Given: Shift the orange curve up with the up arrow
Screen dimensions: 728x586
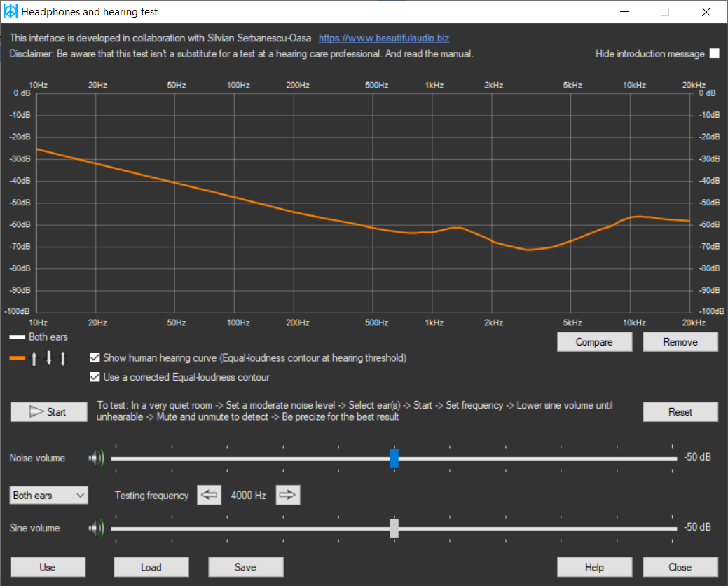Looking at the screenshot, I should click(33, 358).
